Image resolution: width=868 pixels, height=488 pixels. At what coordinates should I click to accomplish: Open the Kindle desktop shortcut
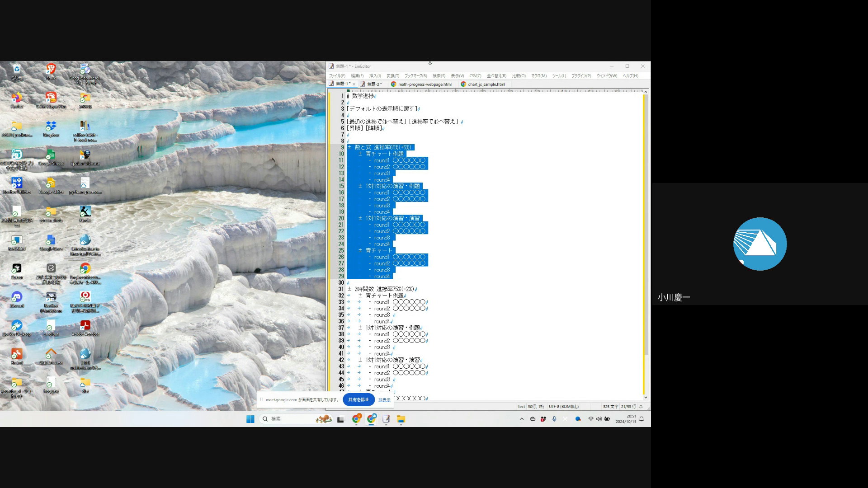point(85,212)
